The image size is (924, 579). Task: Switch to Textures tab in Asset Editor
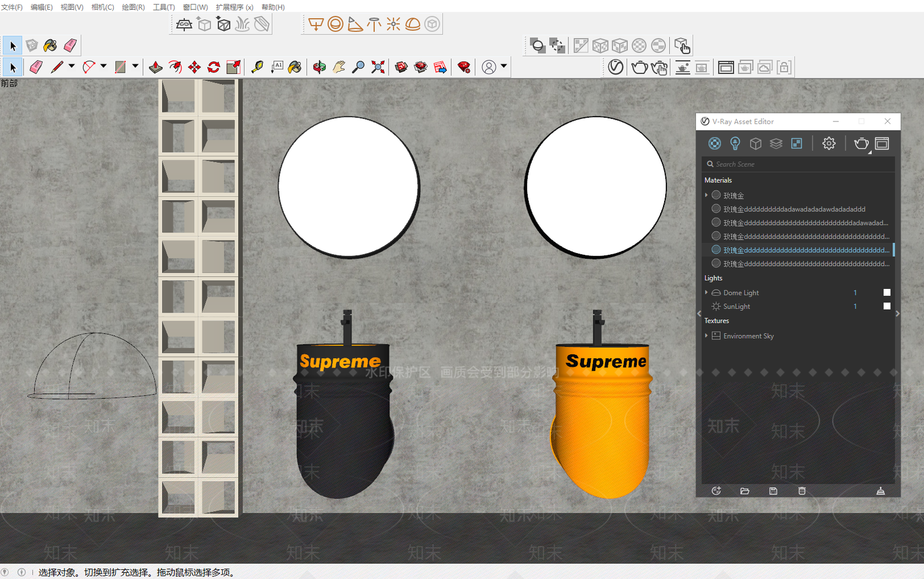point(796,143)
